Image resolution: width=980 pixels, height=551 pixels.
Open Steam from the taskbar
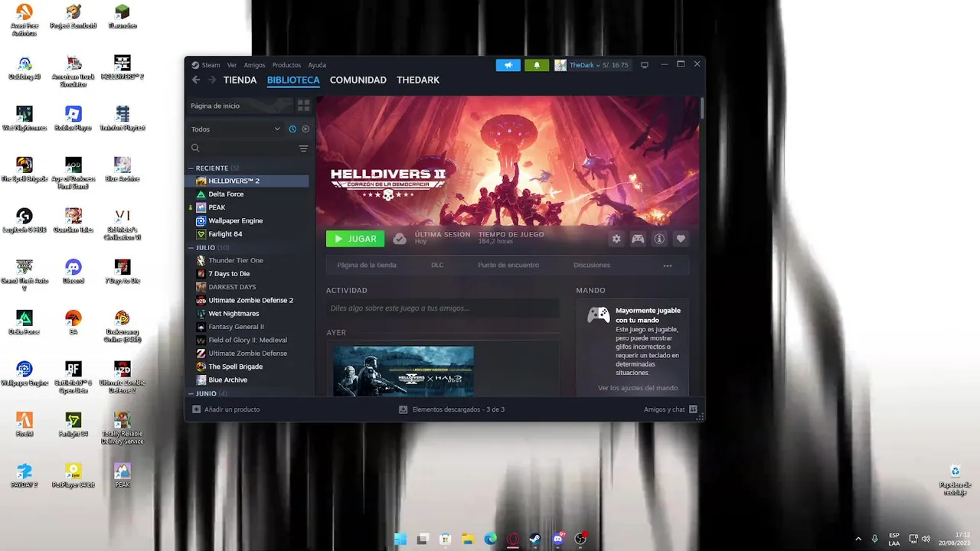coord(535,540)
